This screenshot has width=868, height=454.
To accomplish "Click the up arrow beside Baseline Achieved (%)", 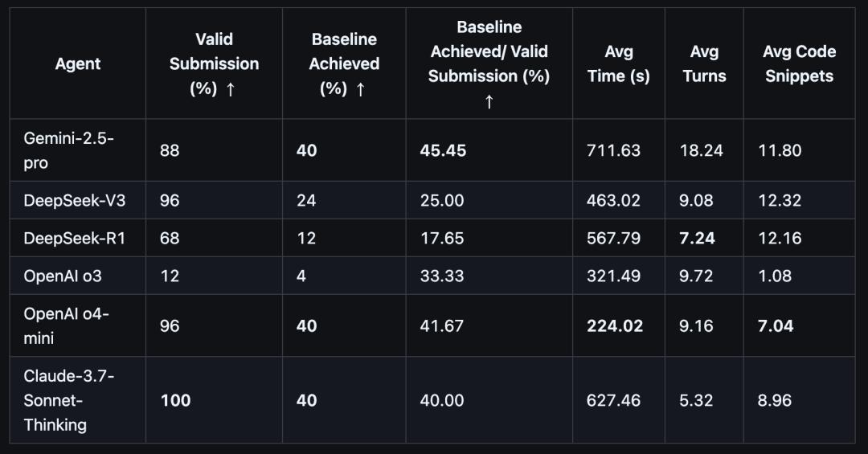I will point(360,89).
